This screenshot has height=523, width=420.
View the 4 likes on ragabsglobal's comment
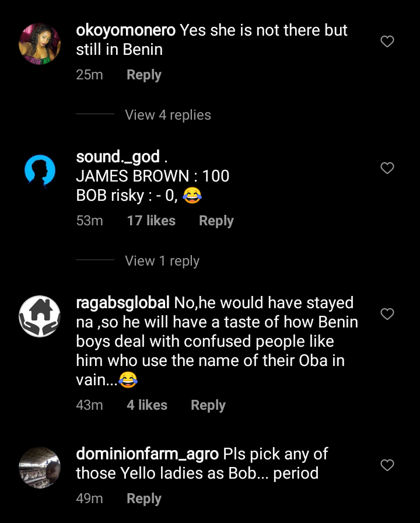click(x=147, y=406)
